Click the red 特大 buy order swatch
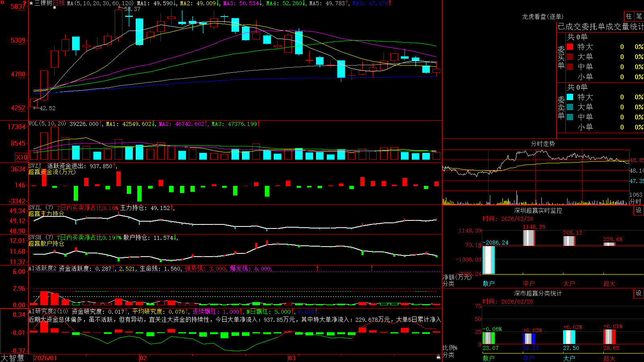 [x=570, y=47]
